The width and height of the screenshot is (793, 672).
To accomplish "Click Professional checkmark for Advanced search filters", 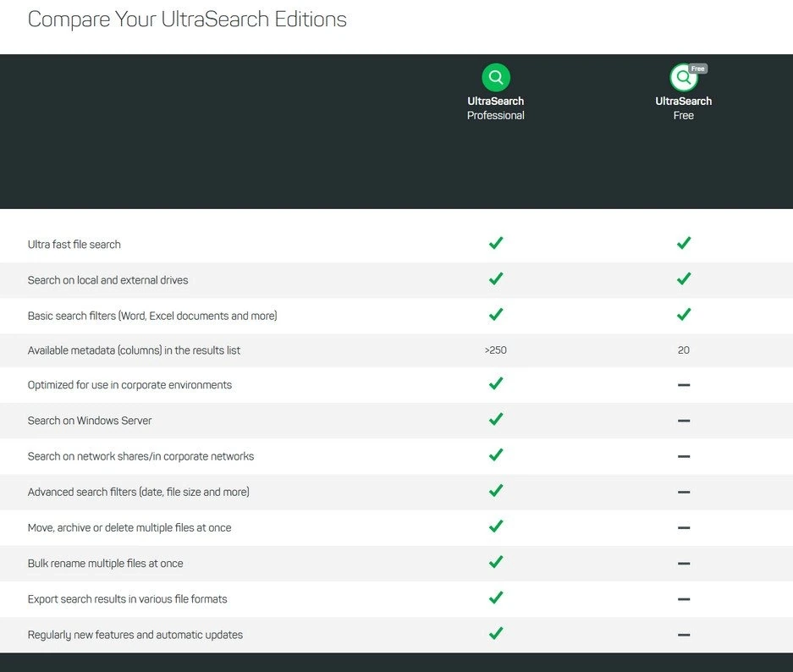I will tap(496, 491).
